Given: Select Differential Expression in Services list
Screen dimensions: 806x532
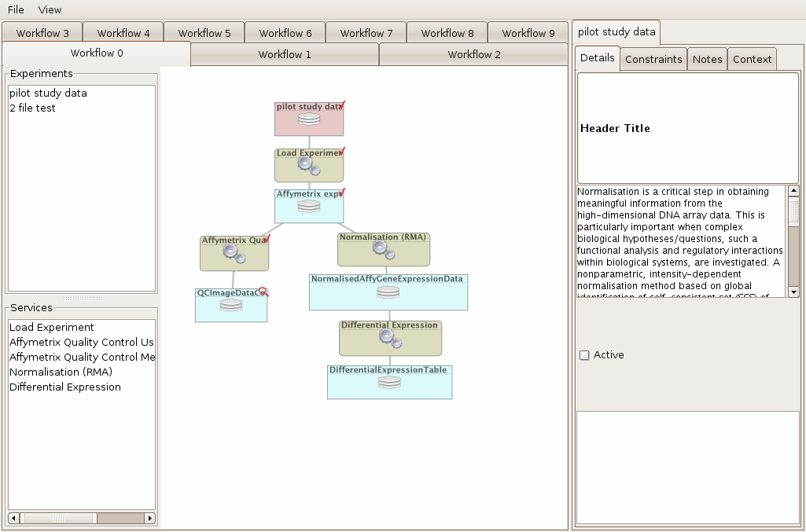Looking at the screenshot, I should click(65, 387).
